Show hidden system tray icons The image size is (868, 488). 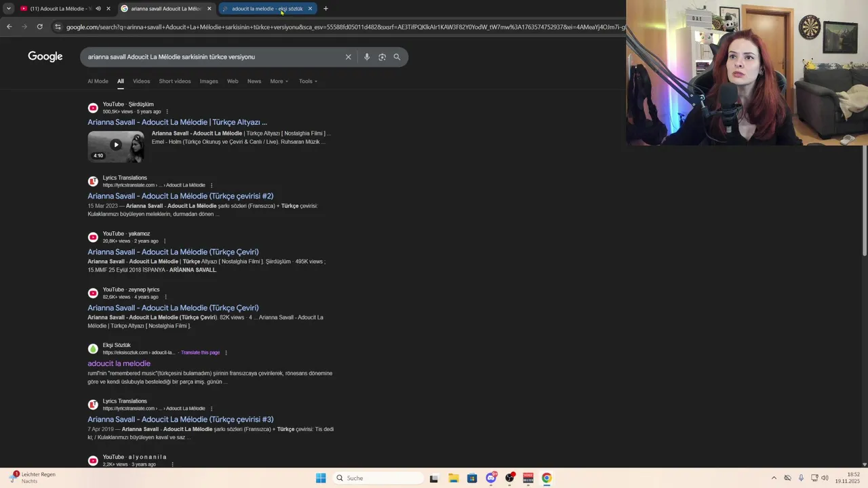774,478
